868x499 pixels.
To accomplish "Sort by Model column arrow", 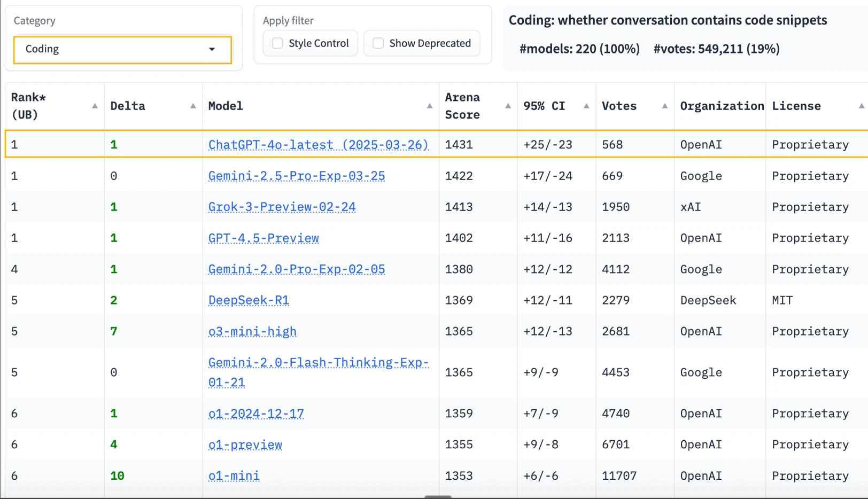I will pyautogui.click(x=429, y=106).
